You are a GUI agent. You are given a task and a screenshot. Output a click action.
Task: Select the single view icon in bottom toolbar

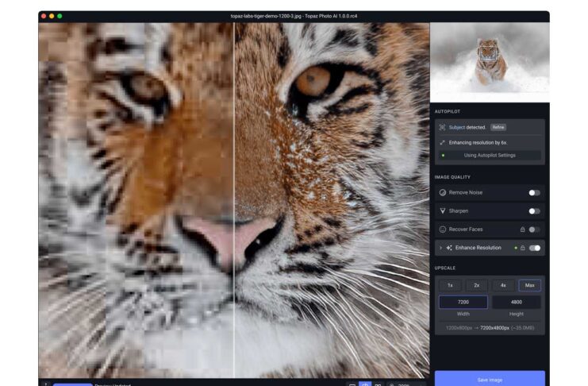tap(352, 384)
